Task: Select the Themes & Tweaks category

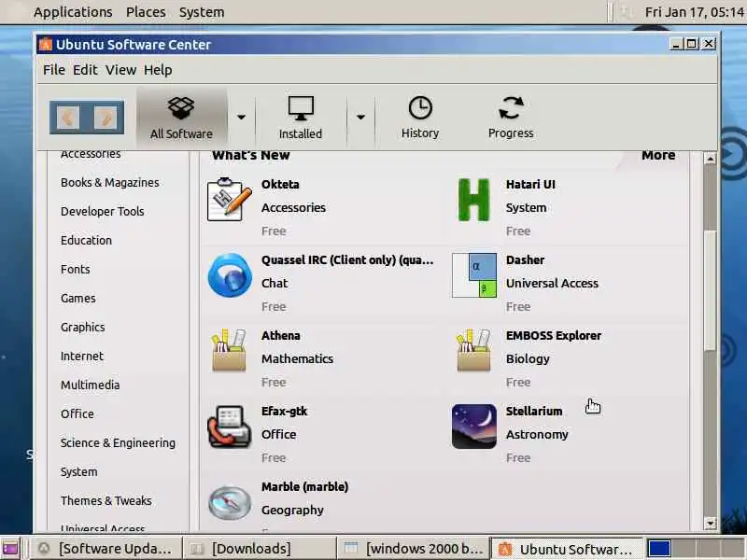Action: tap(106, 501)
